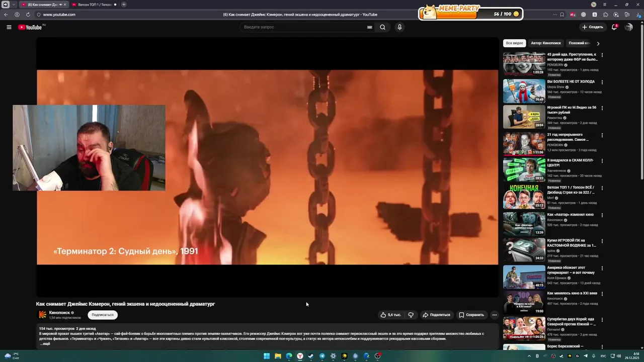Viewport: 644px width, 362px height.
Task: Open File Explorer from taskbar
Action: pyautogui.click(x=278, y=356)
